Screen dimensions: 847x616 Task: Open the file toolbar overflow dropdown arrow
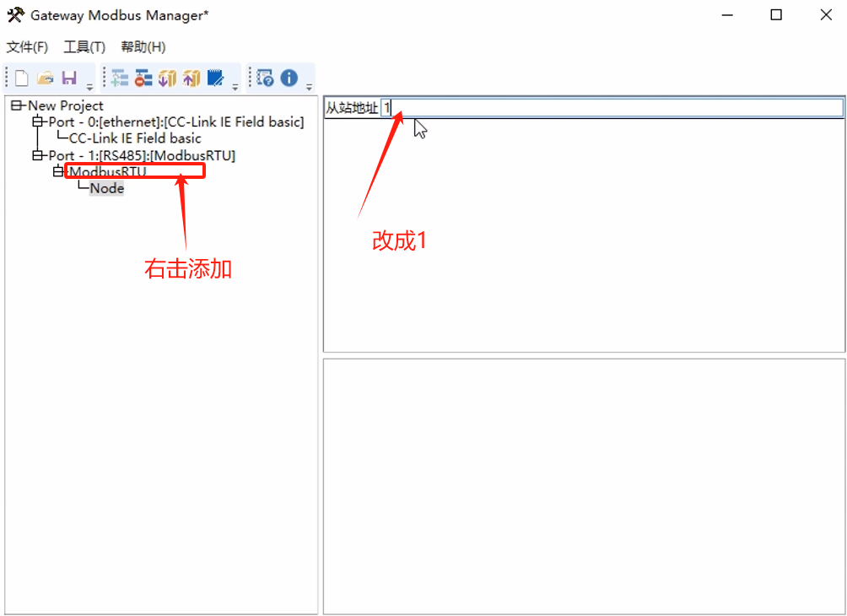click(89, 86)
